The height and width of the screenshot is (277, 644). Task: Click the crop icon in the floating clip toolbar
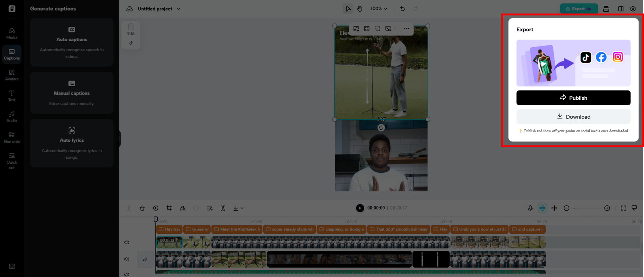coord(377,29)
